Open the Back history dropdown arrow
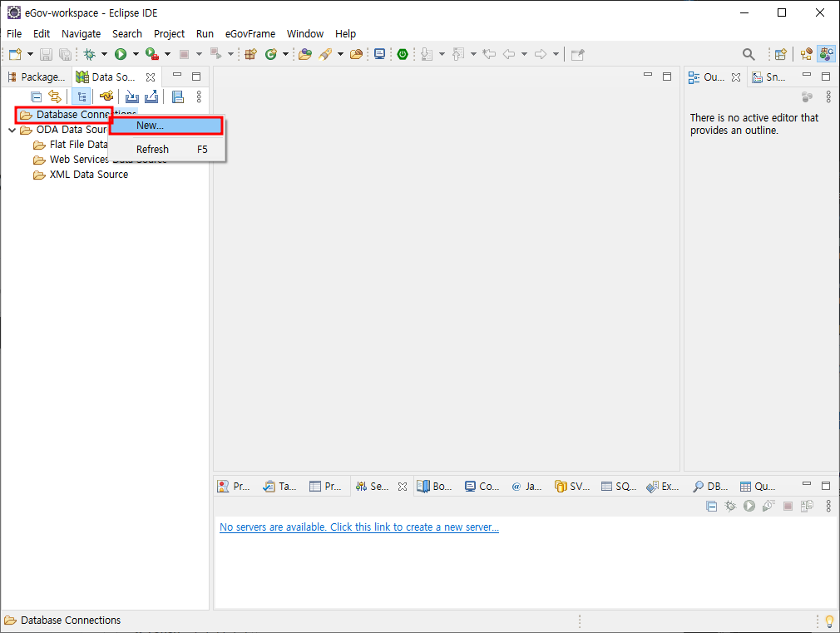Viewport: 840px width, 633px height. click(x=524, y=54)
